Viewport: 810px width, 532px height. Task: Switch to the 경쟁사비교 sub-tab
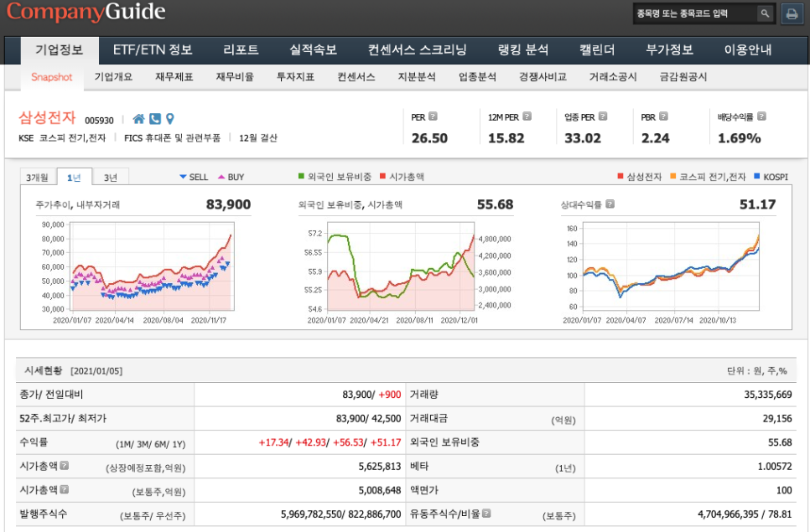point(543,77)
